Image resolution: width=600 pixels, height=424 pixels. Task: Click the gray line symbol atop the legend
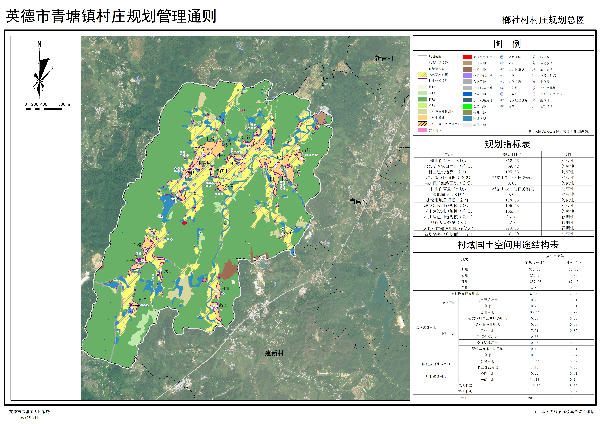click(x=422, y=56)
